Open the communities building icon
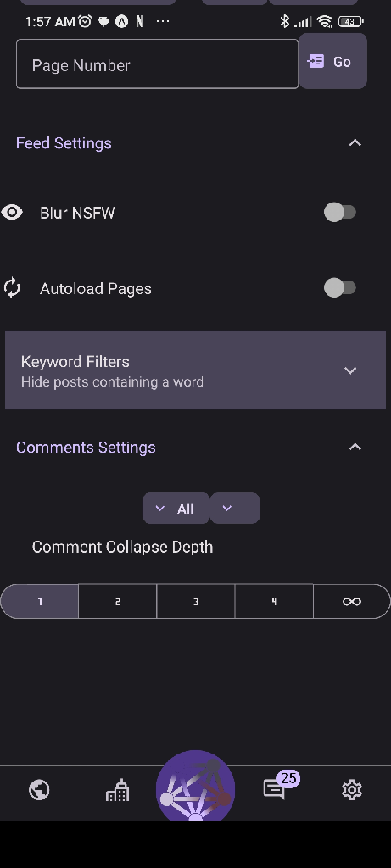391x868 pixels. 117,790
